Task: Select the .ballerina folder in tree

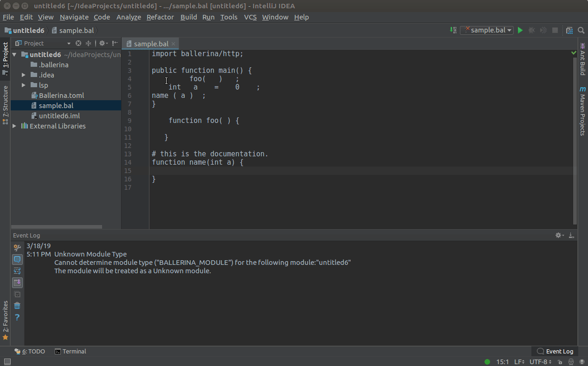Action: 53,65
